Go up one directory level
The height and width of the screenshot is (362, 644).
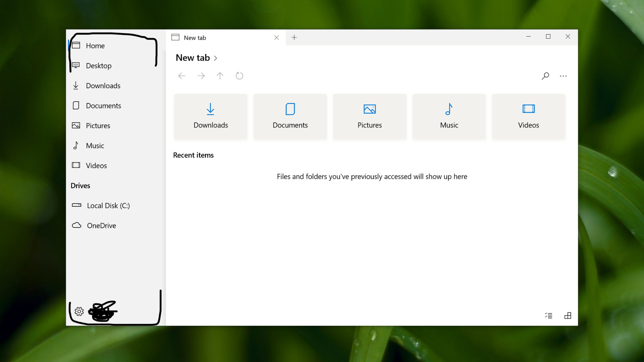pos(220,76)
